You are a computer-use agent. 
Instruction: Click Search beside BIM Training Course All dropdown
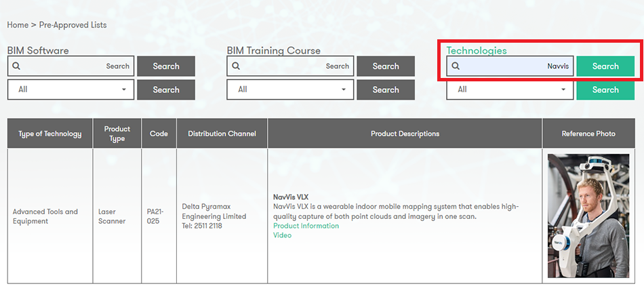click(x=386, y=89)
